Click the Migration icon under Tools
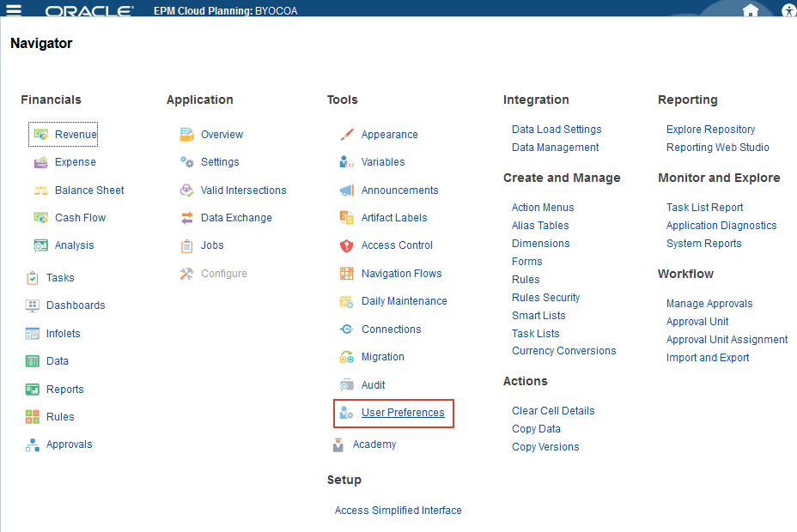 pyautogui.click(x=347, y=357)
